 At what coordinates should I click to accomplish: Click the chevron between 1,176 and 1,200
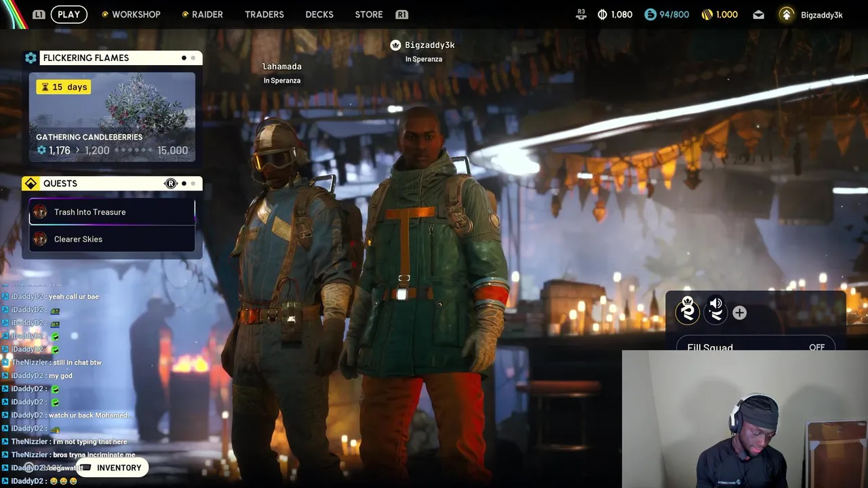point(77,150)
